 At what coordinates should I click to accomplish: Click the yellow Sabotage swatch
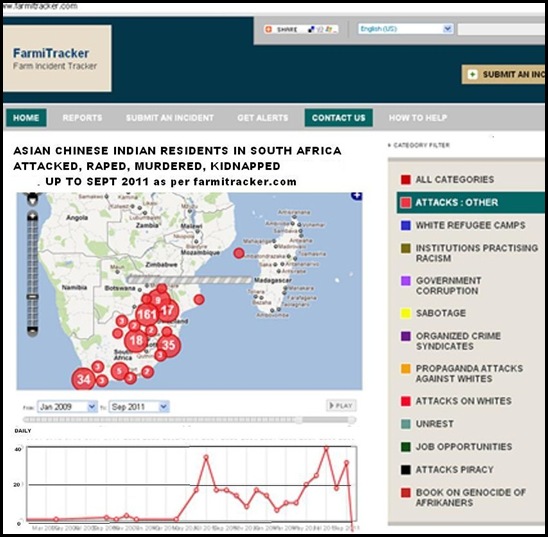(406, 313)
